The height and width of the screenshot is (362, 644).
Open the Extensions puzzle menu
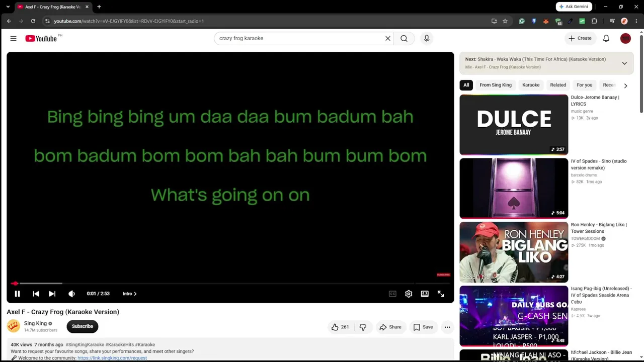point(594,21)
